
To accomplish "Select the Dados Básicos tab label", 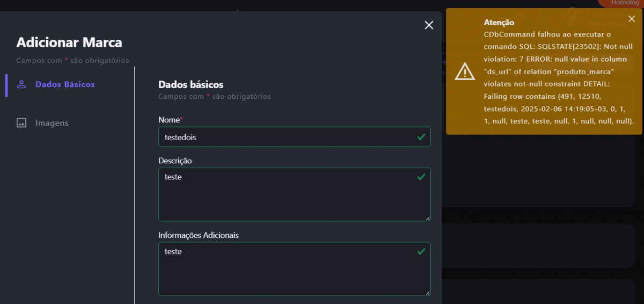I will click(x=65, y=84).
